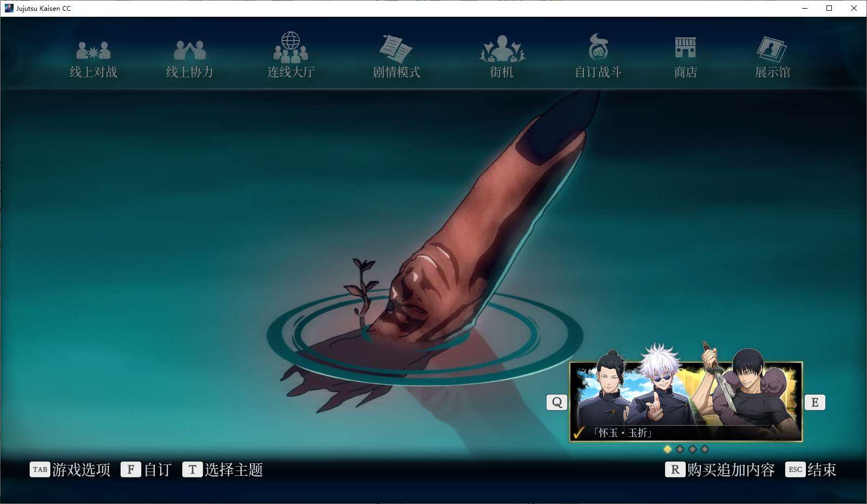Click the yellow checkmark on theme banner
867x504 pixels.
pyautogui.click(x=579, y=433)
